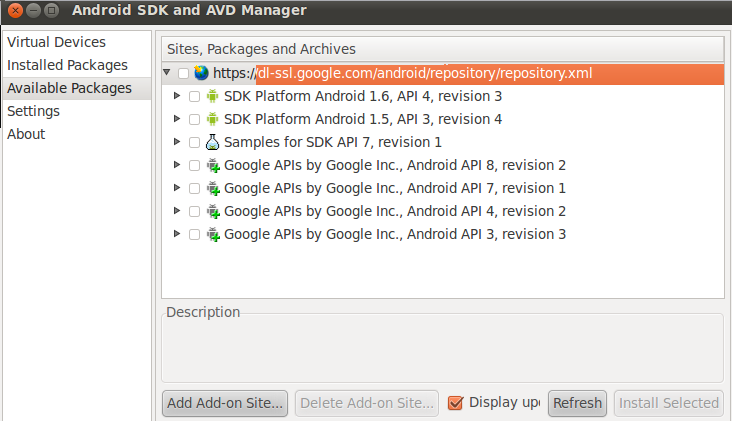Click the flask icon for Samples SDK API 7

click(212, 142)
